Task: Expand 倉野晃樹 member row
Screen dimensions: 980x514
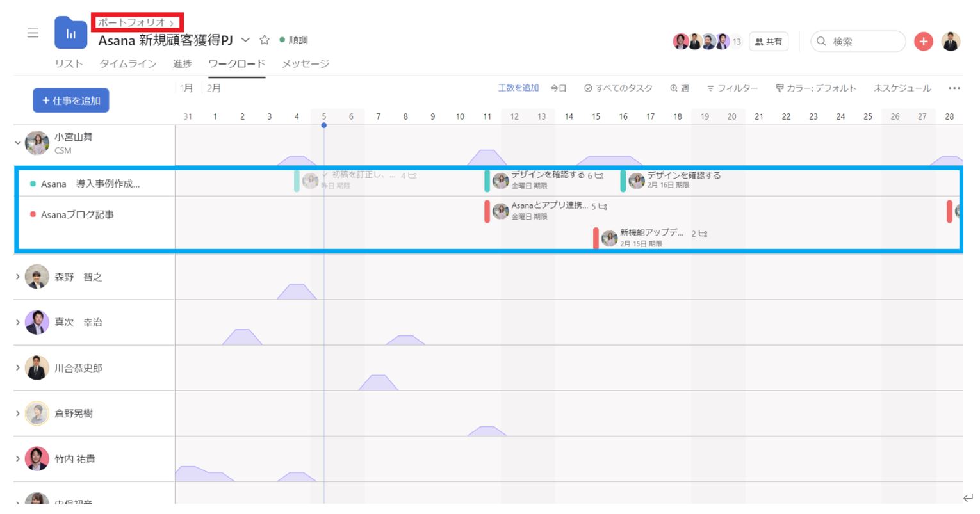Action: coord(18,414)
